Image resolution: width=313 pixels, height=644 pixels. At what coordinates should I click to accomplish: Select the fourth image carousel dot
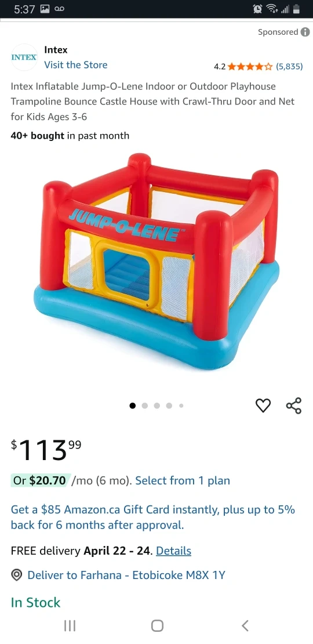[169, 406]
